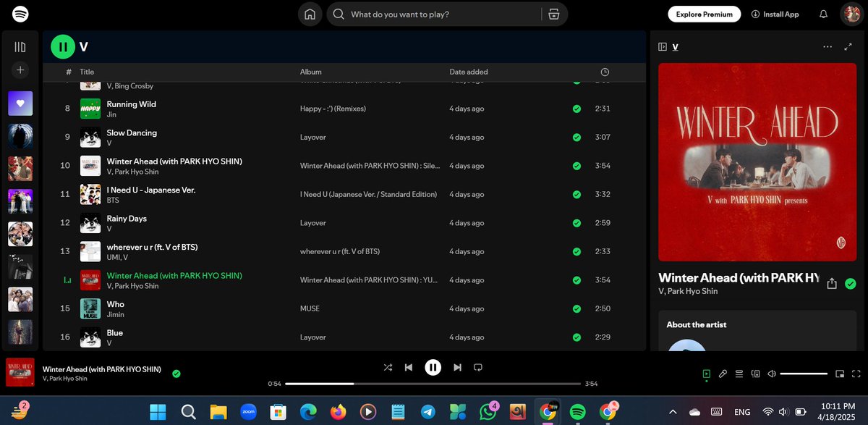Open Windows Start menu

158,412
